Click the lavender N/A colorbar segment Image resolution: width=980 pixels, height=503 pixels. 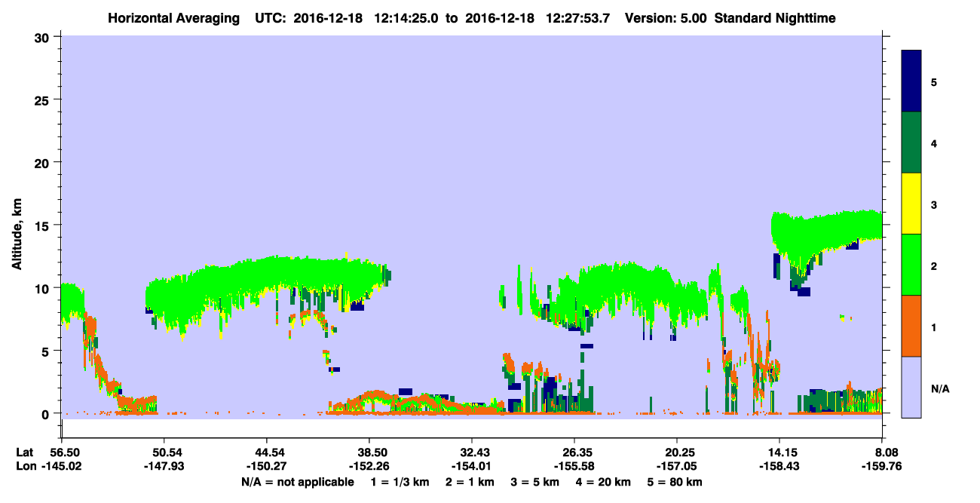(x=911, y=387)
